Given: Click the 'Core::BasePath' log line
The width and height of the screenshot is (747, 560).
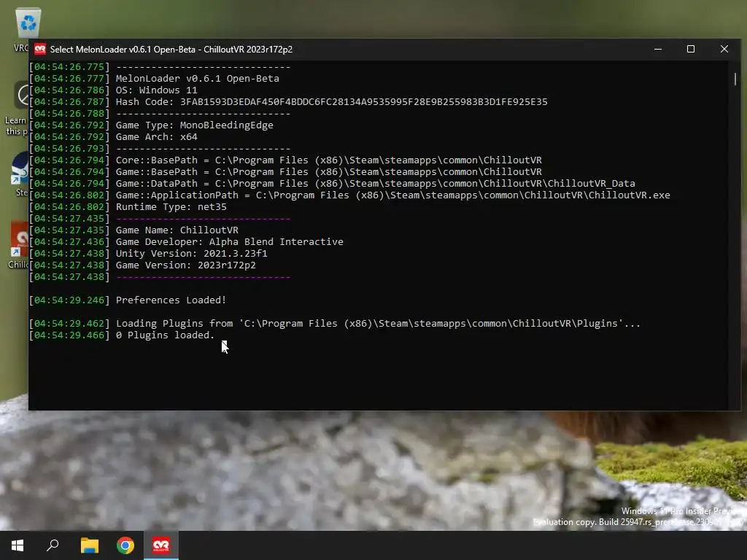Looking at the screenshot, I should 329,160.
